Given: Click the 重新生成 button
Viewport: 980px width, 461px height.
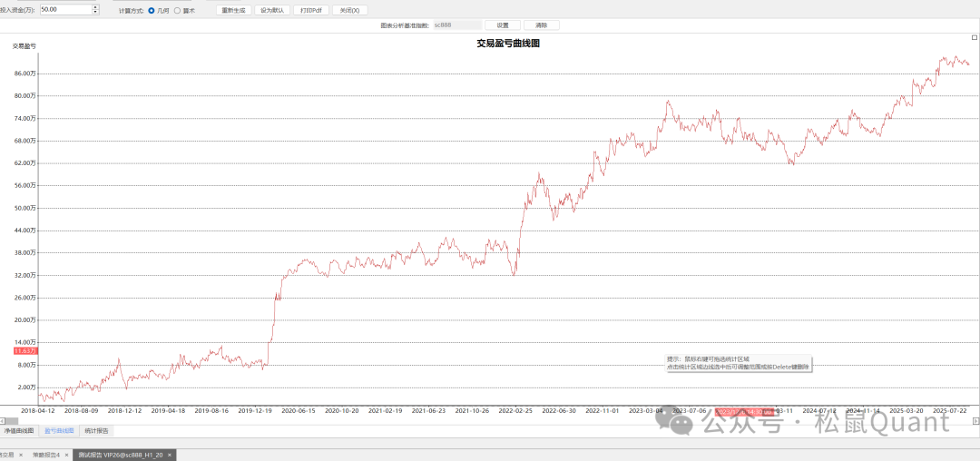Looking at the screenshot, I should pyautogui.click(x=233, y=10).
